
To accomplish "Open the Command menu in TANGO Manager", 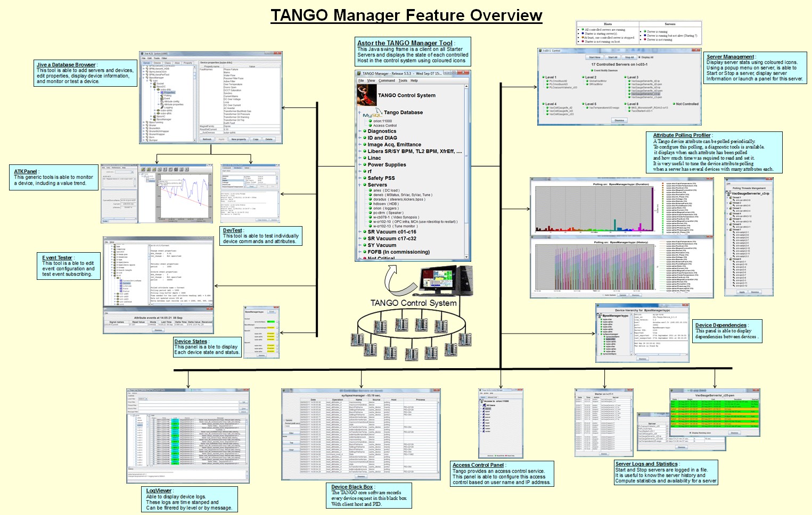I will point(387,81).
